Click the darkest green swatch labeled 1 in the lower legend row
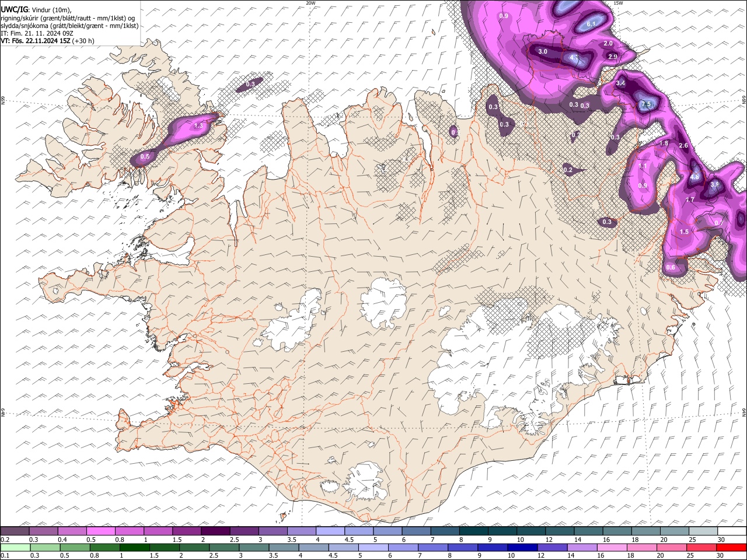Screen dimensions: 747x560 (134, 548)
